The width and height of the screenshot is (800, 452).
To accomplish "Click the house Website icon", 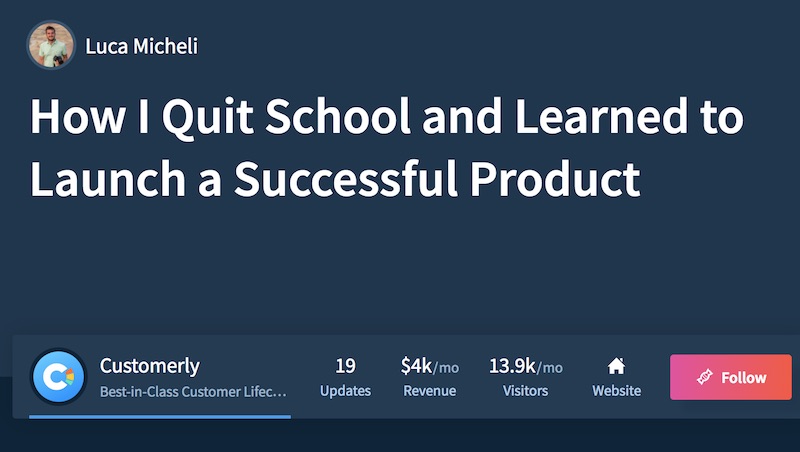I will tap(616, 366).
